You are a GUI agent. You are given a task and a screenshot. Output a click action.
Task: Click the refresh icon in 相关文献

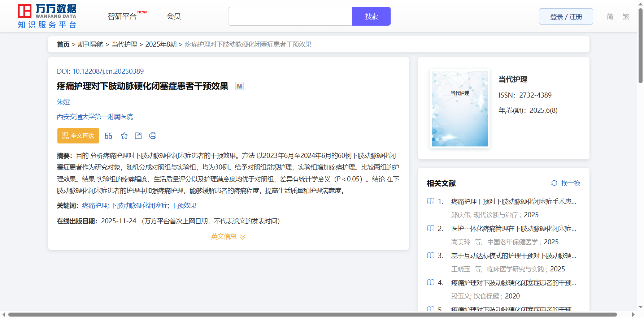coord(554,183)
